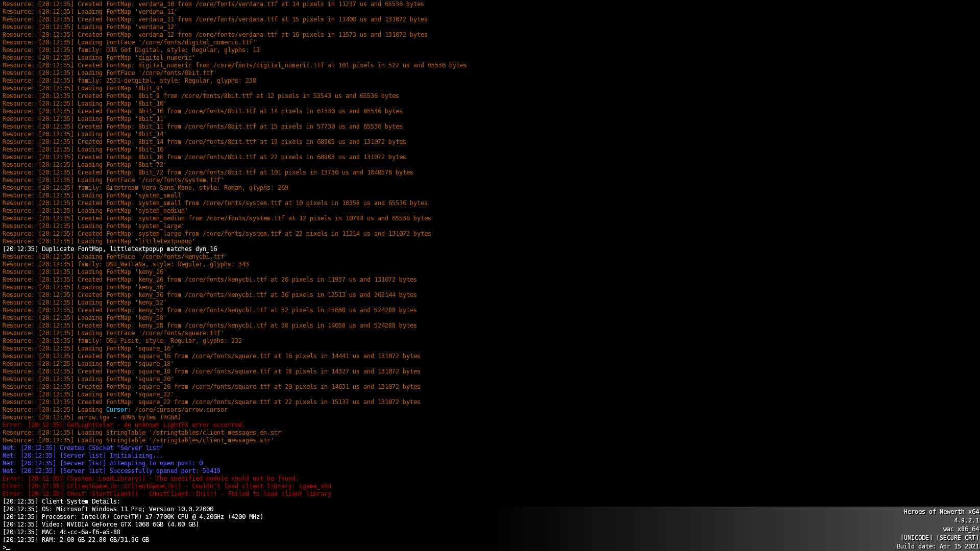Click the Loading FontMap 'littletextpopup' line
Screen dimensions: 980x551
(x=99, y=241)
